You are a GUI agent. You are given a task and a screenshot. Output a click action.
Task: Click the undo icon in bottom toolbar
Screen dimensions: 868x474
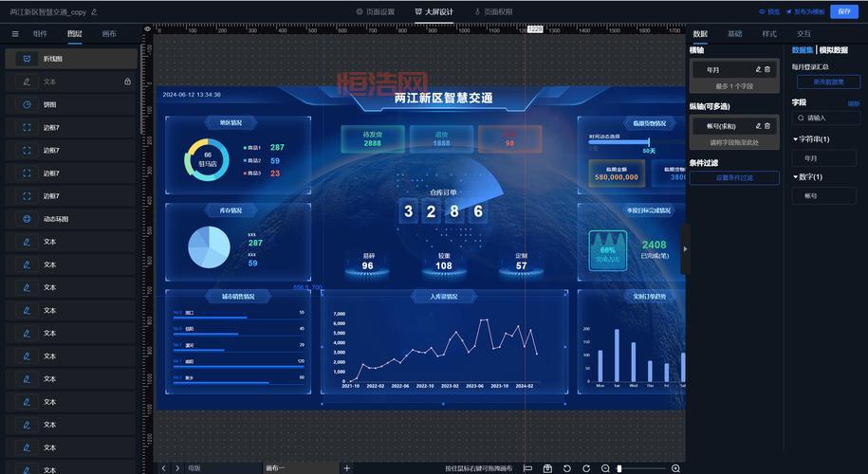[x=566, y=468]
